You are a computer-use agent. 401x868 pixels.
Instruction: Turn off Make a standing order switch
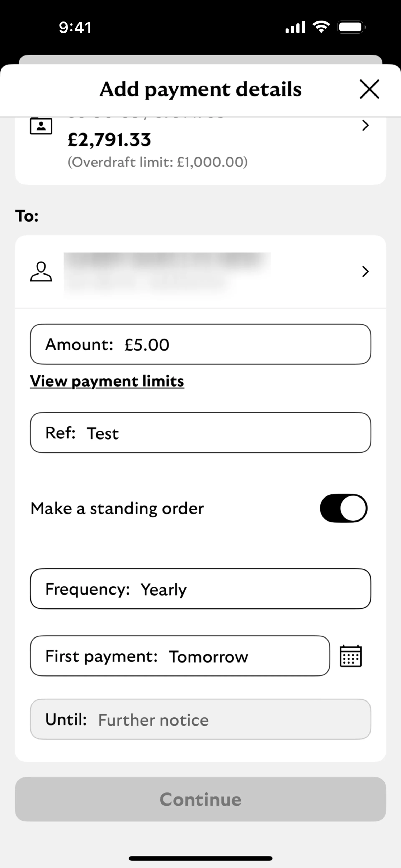tap(343, 508)
